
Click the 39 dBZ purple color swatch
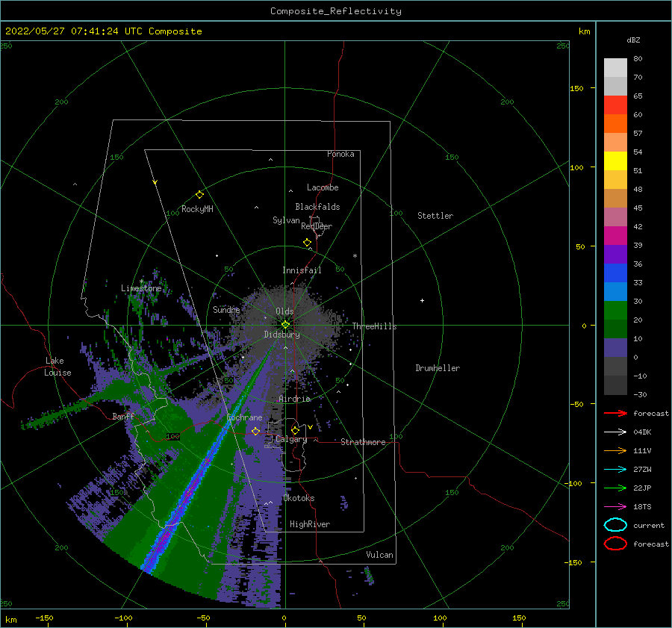pos(615,254)
